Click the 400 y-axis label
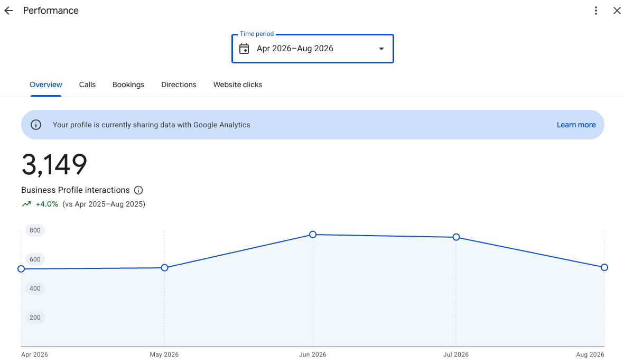Image resolution: width=624 pixels, height=364 pixels. click(x=35, y=288)
